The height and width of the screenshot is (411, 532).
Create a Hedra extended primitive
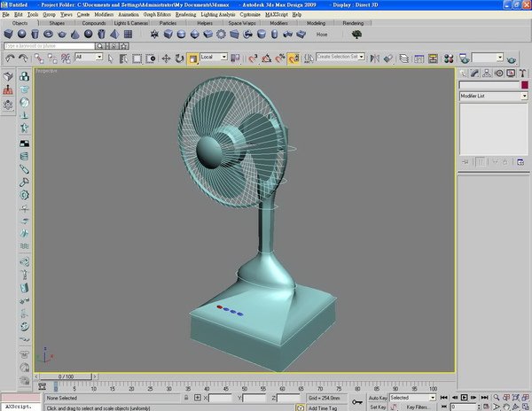pos(154,34)
